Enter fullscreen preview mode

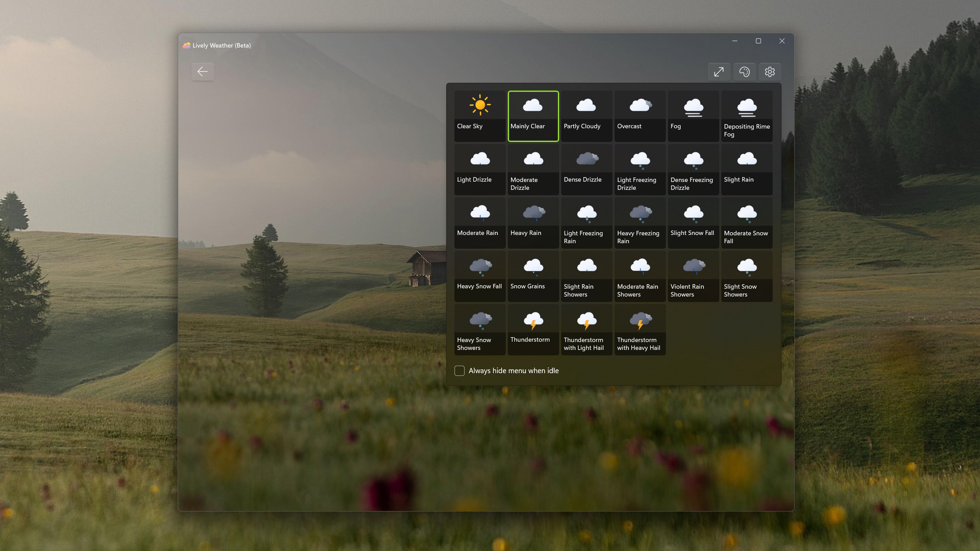719,71
